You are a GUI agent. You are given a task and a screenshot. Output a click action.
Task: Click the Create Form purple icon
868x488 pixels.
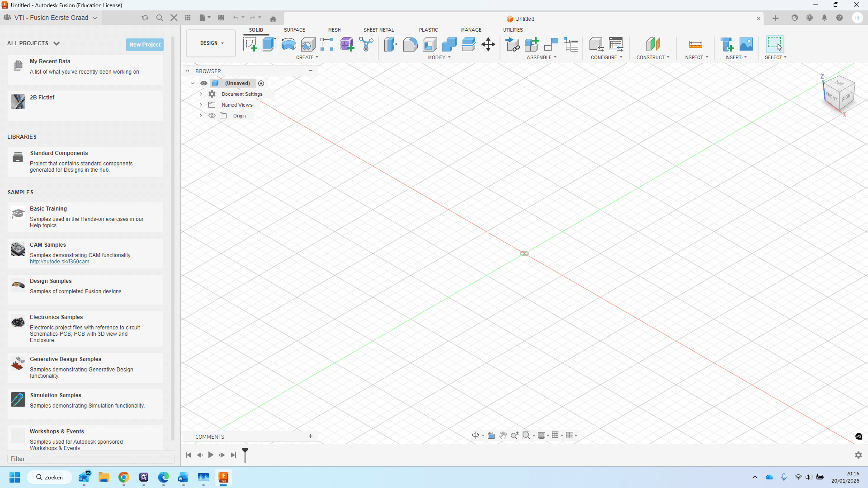click(347, 44)
